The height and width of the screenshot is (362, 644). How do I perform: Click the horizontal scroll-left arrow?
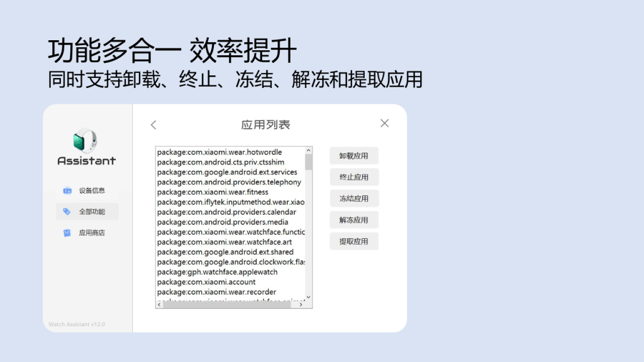(160, 304)
